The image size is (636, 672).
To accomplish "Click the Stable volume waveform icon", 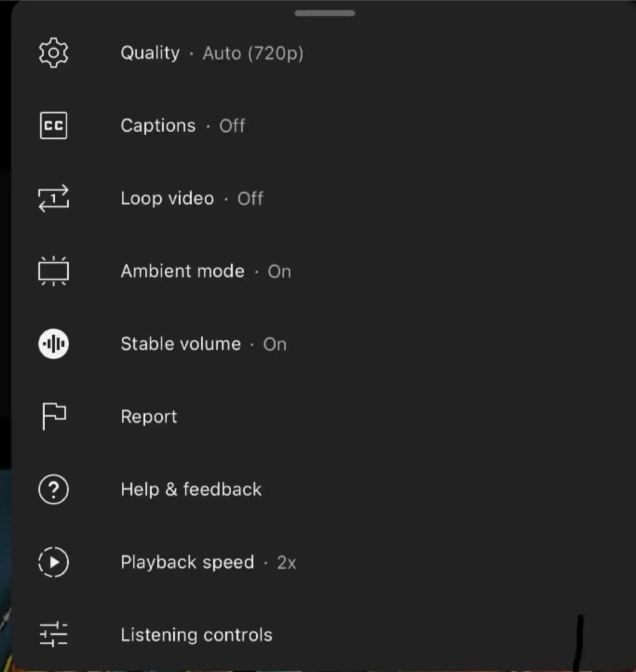I will point(54,343).
